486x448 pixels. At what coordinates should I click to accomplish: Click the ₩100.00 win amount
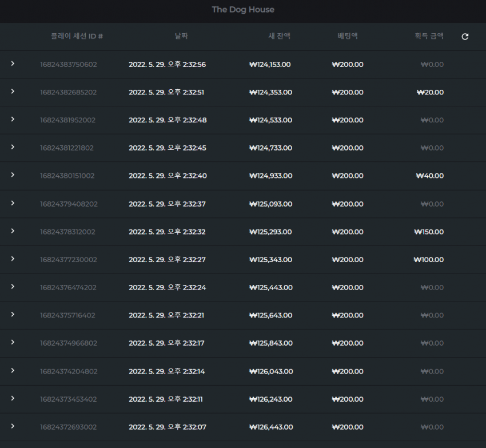pyautogui.click(x=429, y=260)
